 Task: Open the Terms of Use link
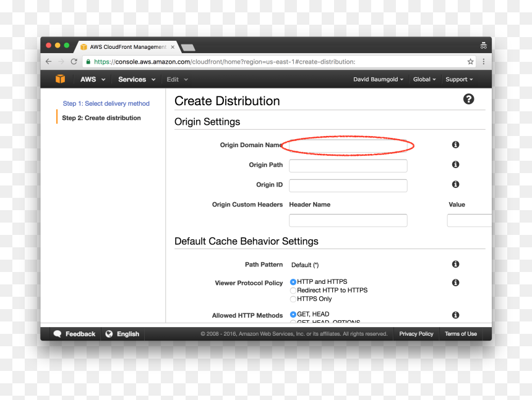pyautogui.click(x=461, y=334)
